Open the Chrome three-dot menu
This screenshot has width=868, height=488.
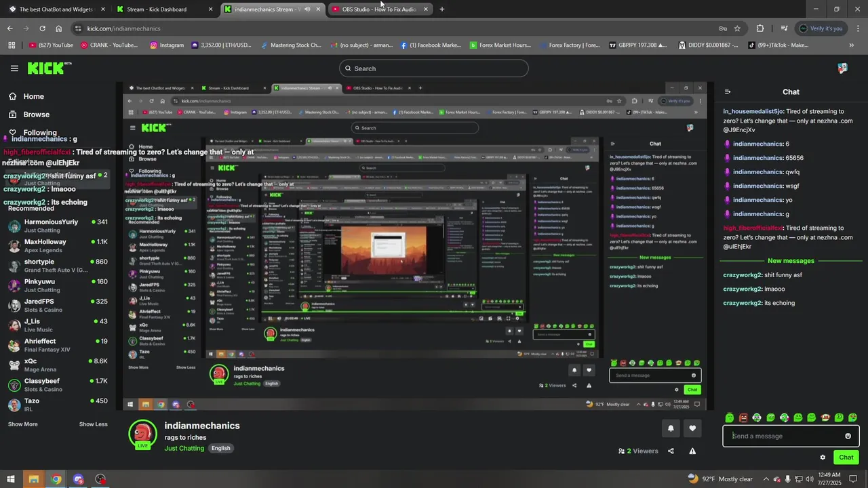859,28
